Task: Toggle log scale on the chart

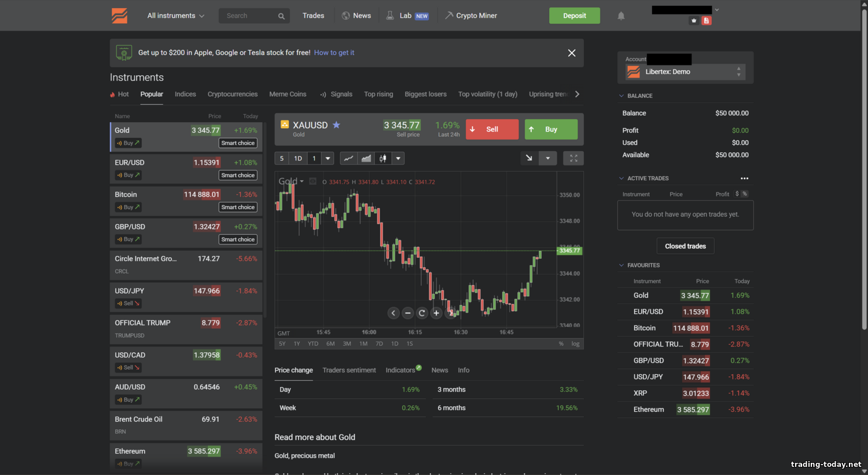Action: click(575, 344)
